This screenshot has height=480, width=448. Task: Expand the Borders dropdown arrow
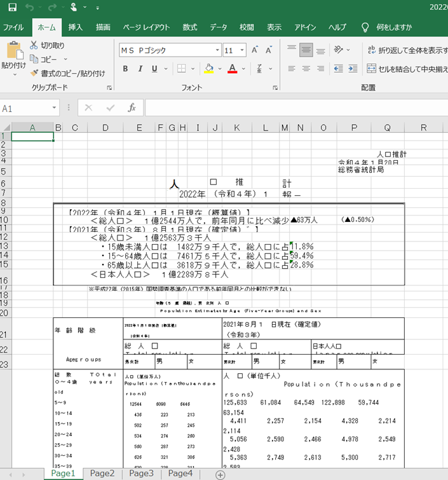[x=193, y=69]
